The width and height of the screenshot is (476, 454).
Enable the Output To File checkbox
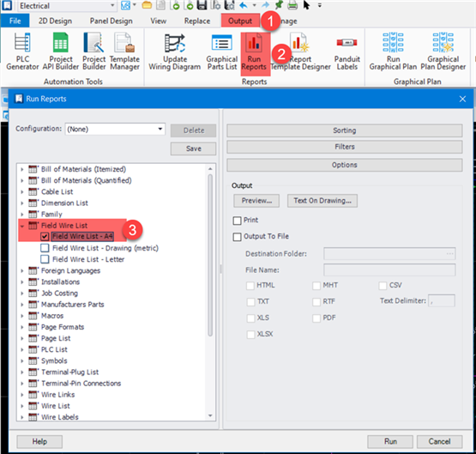coord(237,237)
